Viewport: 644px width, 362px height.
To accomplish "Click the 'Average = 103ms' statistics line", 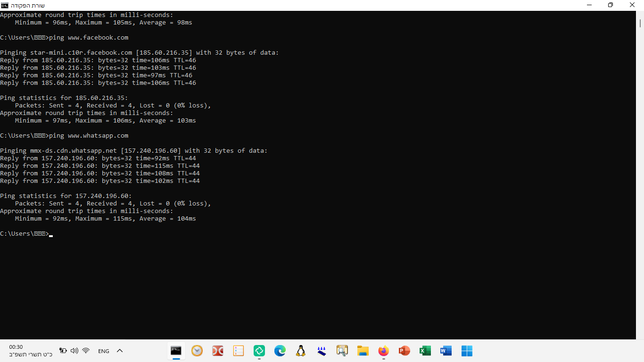I will (x=106, y=121).
